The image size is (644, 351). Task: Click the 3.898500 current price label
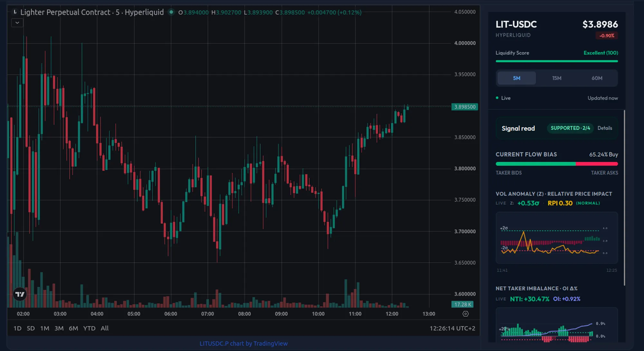click(x=465, y=107)
